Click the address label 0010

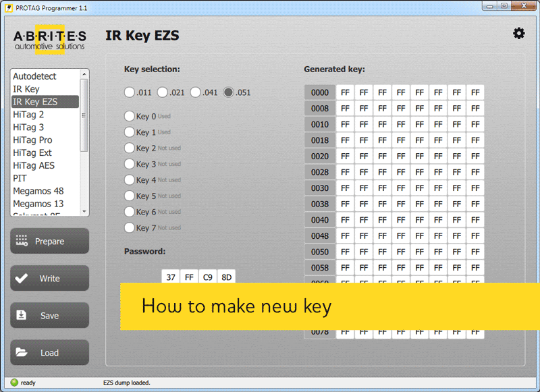pos(320,124)
